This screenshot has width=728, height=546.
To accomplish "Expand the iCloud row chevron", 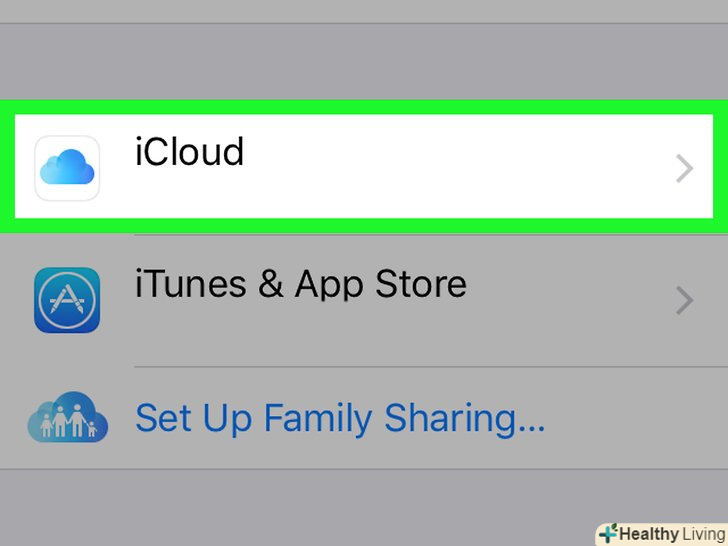I will pyautogui.click(x=684, y=169).
